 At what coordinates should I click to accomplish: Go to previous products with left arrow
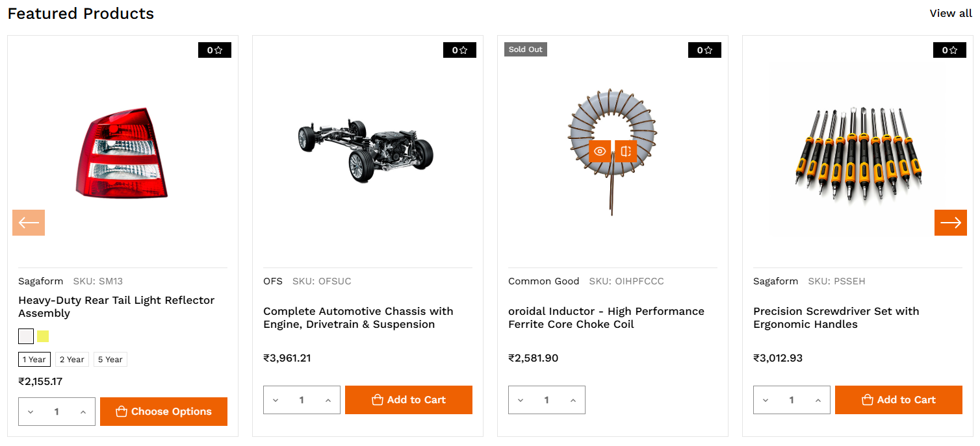point(29,223)
